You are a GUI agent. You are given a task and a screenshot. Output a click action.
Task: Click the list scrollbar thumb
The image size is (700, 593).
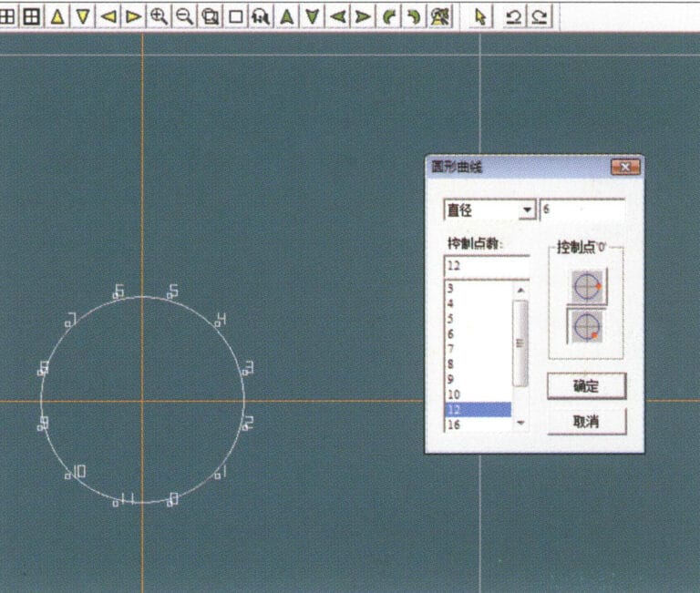pos(520,343)
